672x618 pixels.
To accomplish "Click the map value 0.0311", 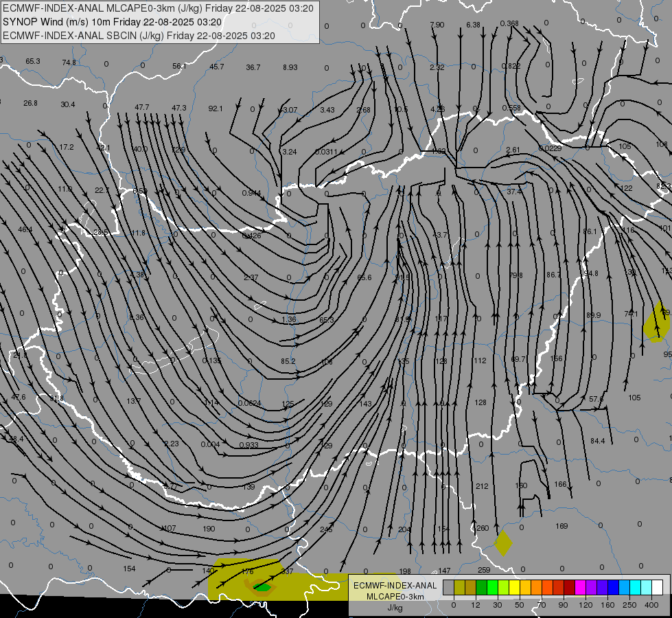I will [x=327, y=152].
